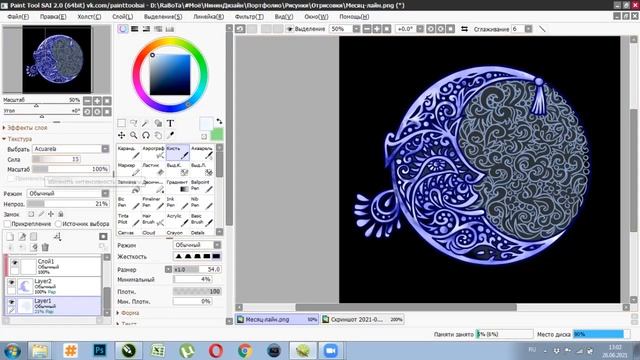Pick a shade in the color square
This screenshot has width=640, height=360.
pyautogui.click(x=170, y=75)
